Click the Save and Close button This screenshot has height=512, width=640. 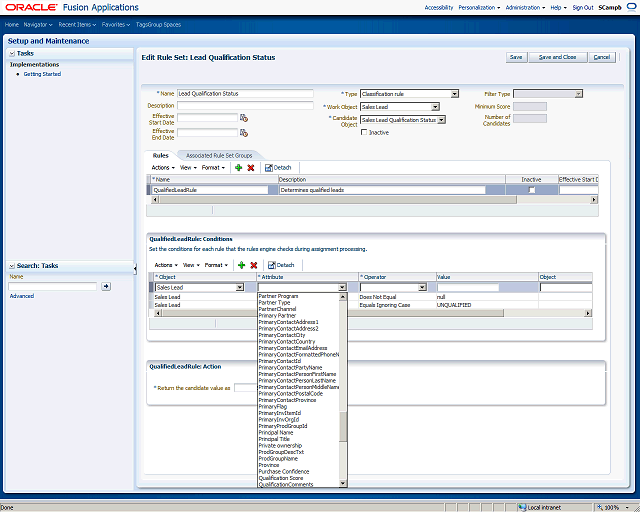(558, 57)
